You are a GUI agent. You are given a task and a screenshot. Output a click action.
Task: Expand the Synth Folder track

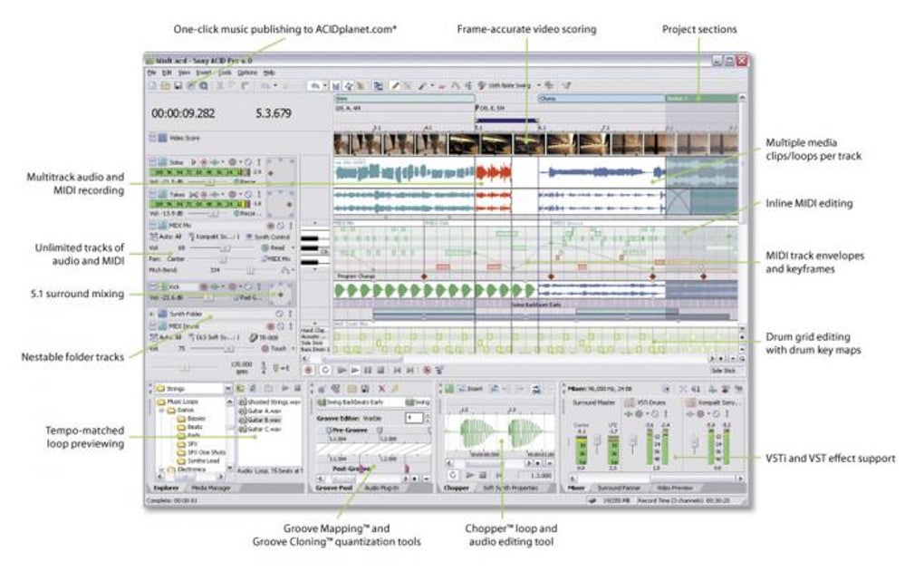[152, 315]
